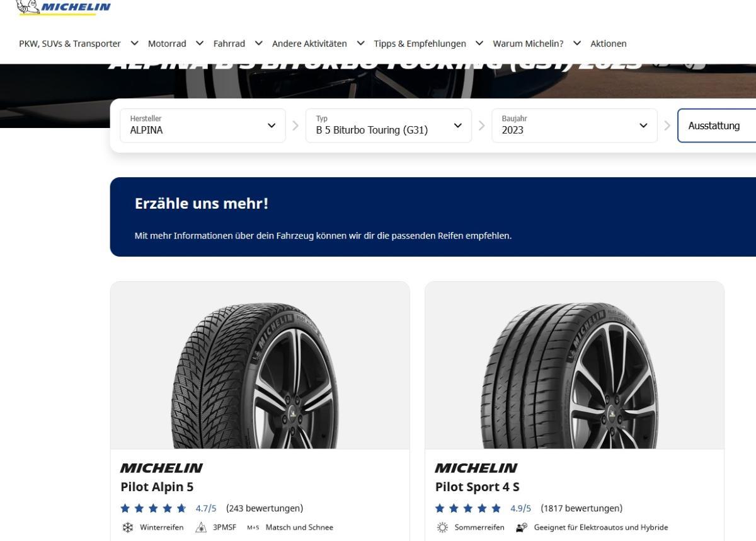Viewport: 756px width, 541px height.
Task: Click the Pilot Alpin 5 tire image
Action: 260,376
